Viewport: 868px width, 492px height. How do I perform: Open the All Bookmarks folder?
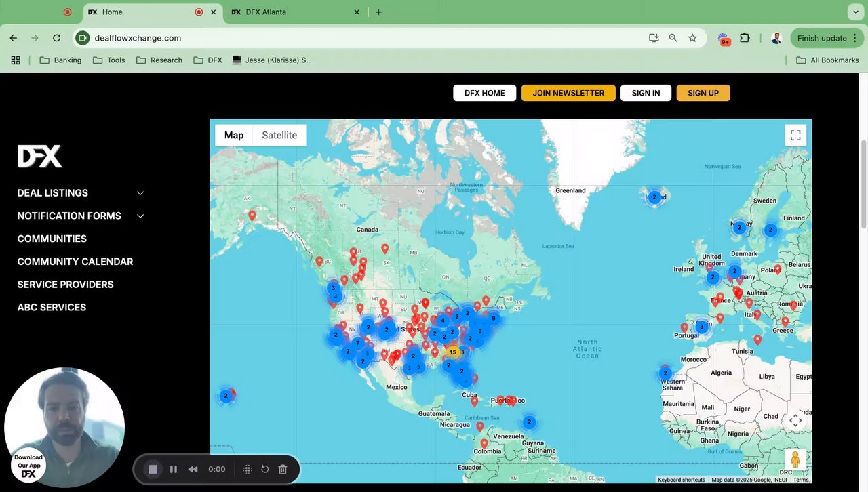[827, 60]
